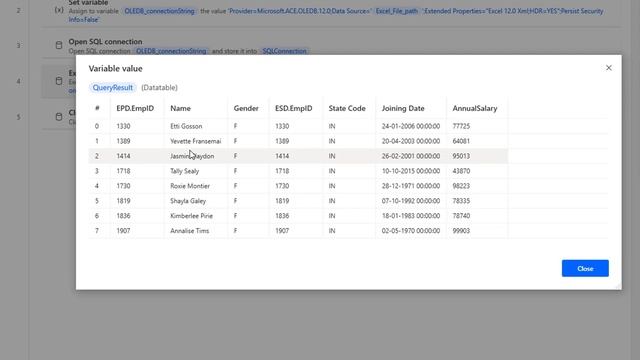
Task: Click ESD.EmpID cell 1836
Action: coord(282,216)
